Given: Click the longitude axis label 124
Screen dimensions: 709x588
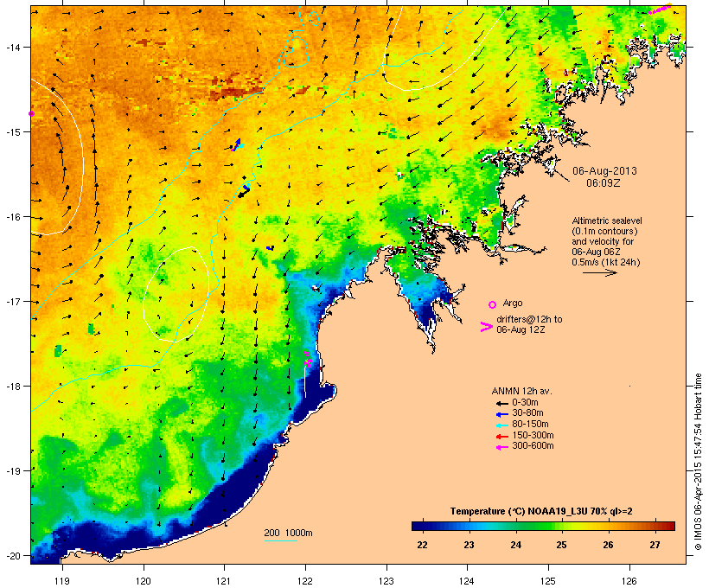Looking at the screenshot, I should [x=467, y=581].
